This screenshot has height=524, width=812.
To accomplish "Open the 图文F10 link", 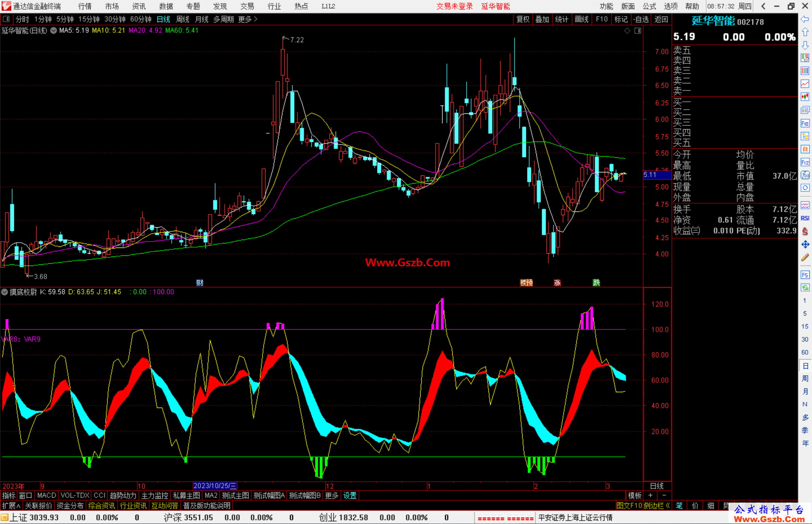I will coord(629,506).
